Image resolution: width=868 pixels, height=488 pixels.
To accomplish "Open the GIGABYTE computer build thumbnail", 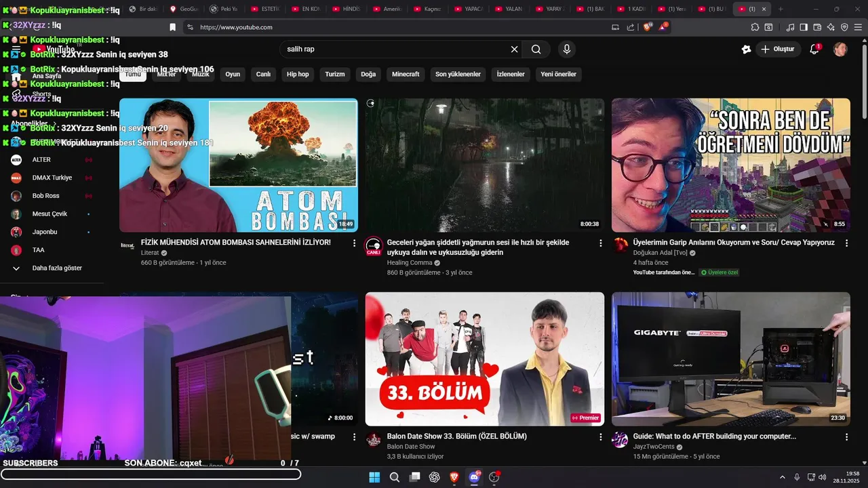I will pyautogui.click(x=731, y=359).
